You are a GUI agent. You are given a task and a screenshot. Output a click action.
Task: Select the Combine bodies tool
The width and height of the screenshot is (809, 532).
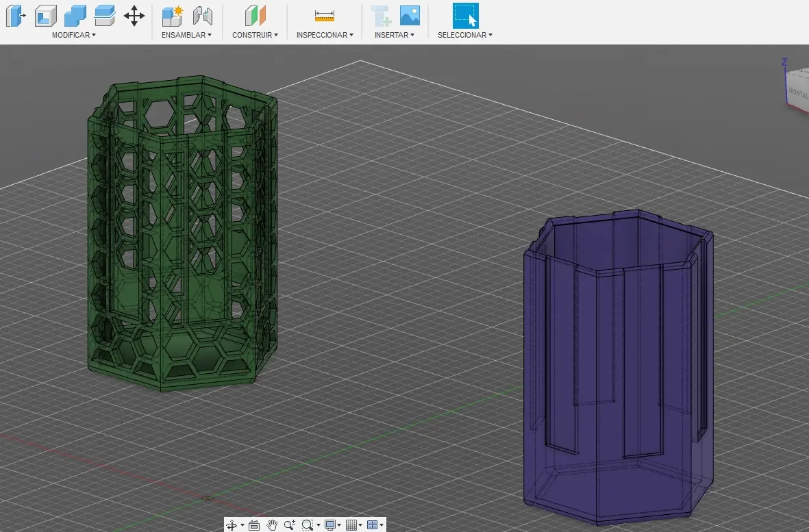(75, 15)
